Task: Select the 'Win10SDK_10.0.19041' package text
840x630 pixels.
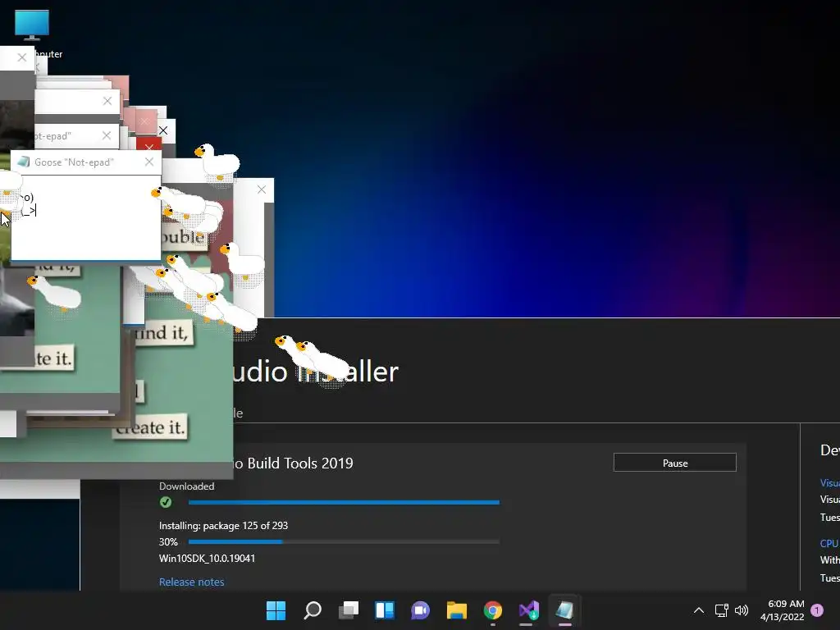Action: tap(207, 558)
